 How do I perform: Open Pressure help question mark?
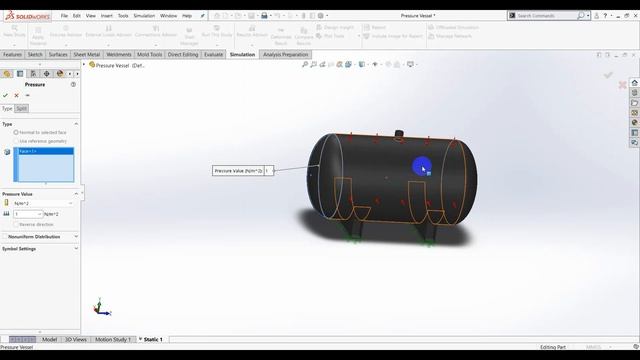point(73,84)
